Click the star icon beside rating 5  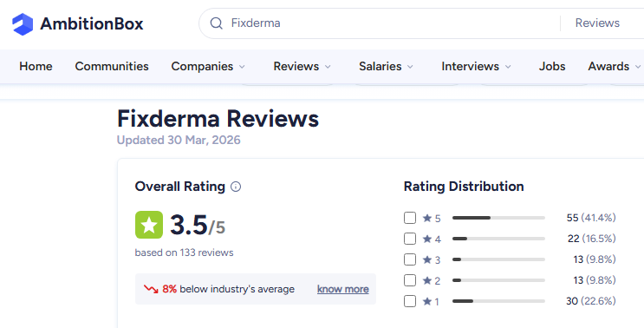[x=427, y=218]
